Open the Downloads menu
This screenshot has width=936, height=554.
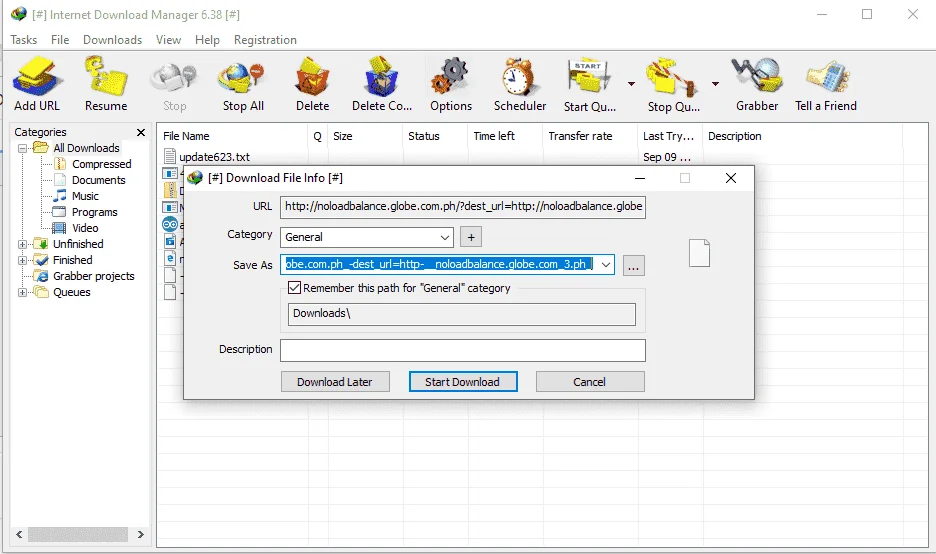coord(112,39)
